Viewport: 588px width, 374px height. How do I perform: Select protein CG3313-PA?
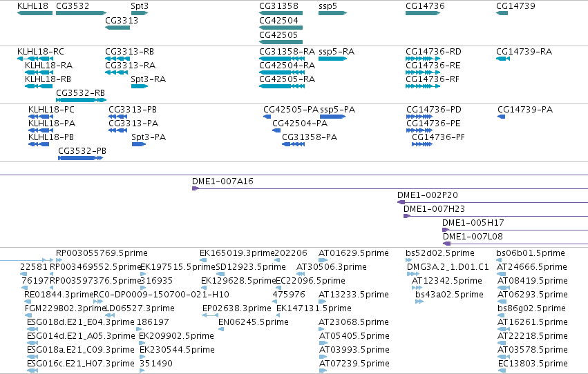[117, 130]
